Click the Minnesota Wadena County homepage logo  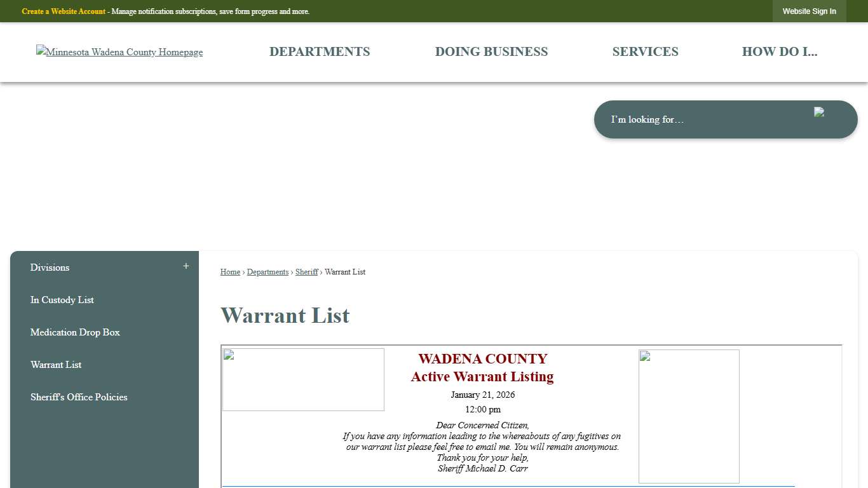click(x=119, y=52)
